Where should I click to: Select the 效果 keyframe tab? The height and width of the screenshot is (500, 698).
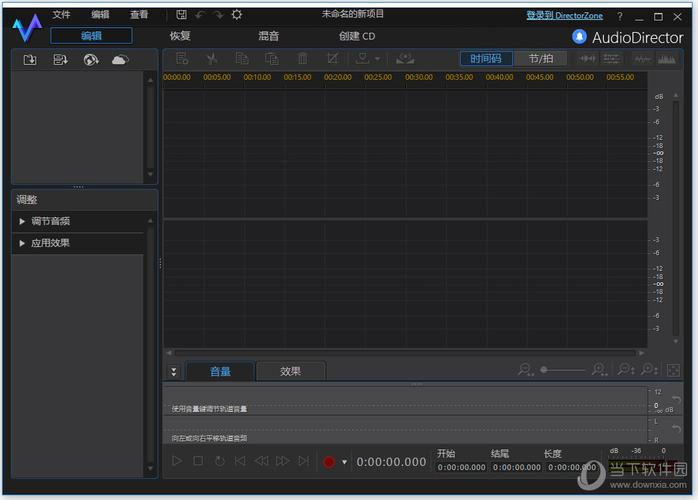291,371
